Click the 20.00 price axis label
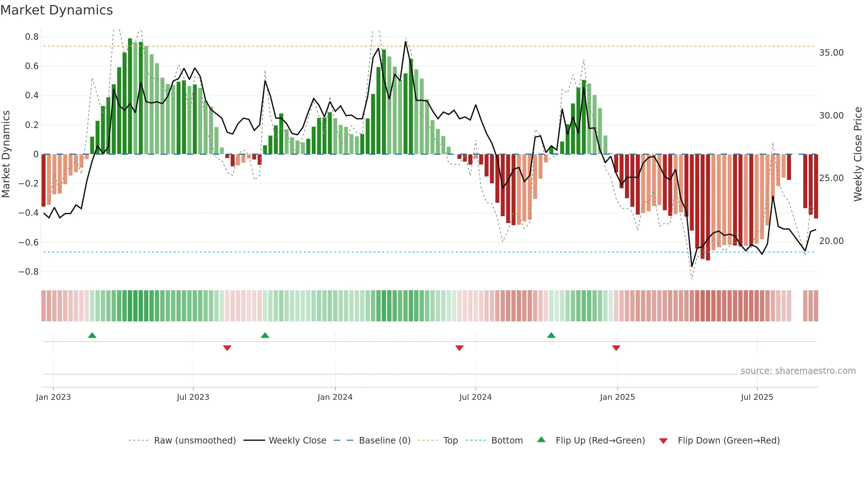Image resolution: width=868 pixels, height=488 pixels. [831, 241]
